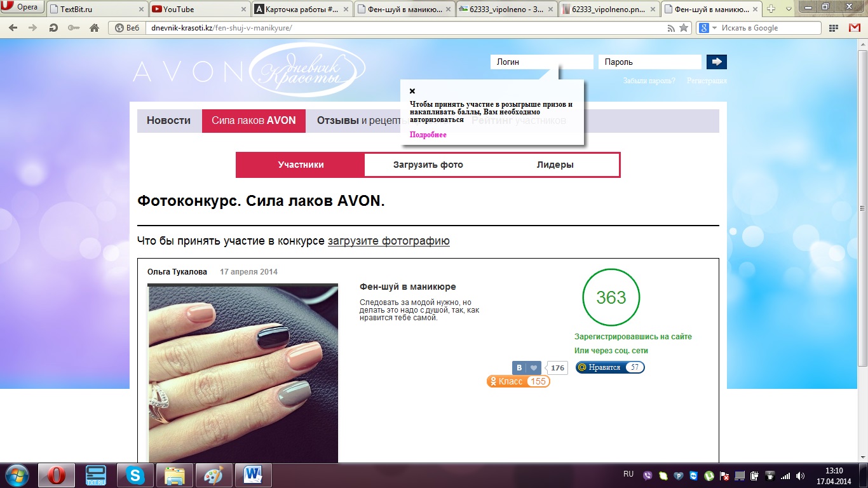Viewport: 868px width, 488px height.
Task: Bookmark this page with the star icon
Action: click(x=684, y=28)
